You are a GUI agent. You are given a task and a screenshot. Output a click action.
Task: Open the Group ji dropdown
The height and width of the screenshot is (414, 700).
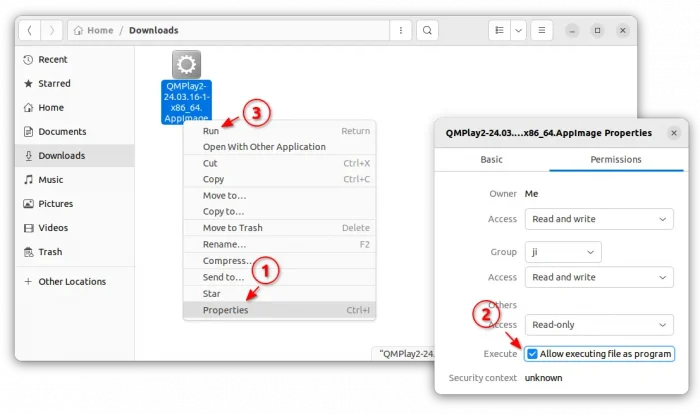562,253
